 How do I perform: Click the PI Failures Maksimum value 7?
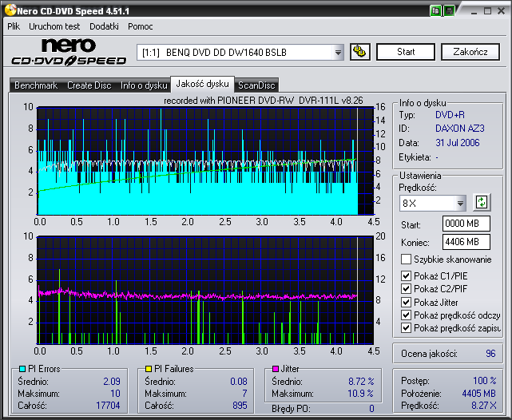pyautogui.click(x=244, y=394)
